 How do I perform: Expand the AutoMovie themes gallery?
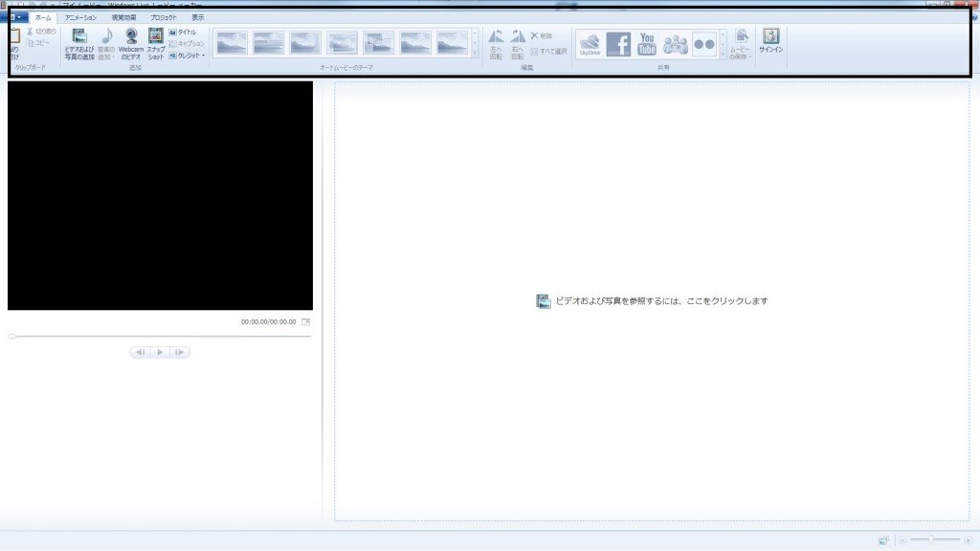pyautogui.click(x=475, y=55)
